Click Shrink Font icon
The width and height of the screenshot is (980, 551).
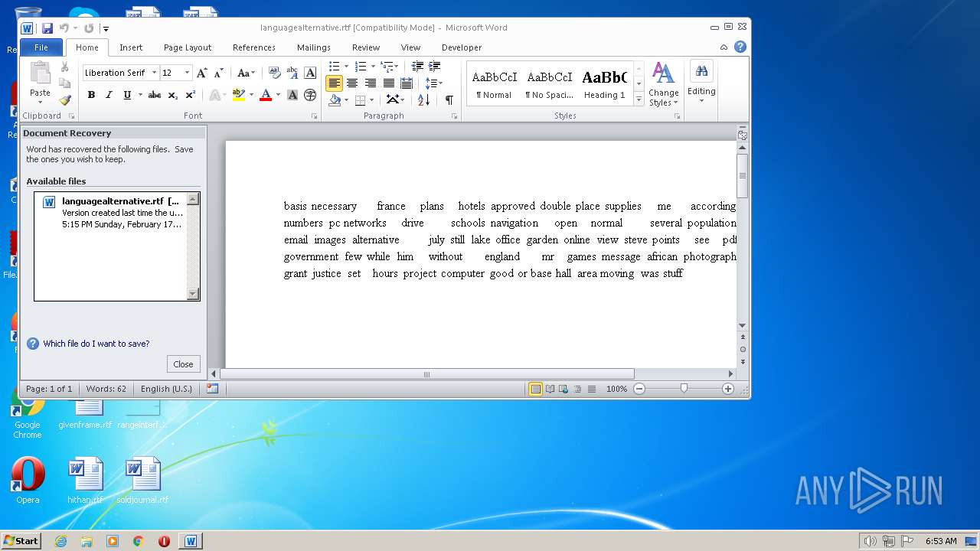click(x=218, y=73)
